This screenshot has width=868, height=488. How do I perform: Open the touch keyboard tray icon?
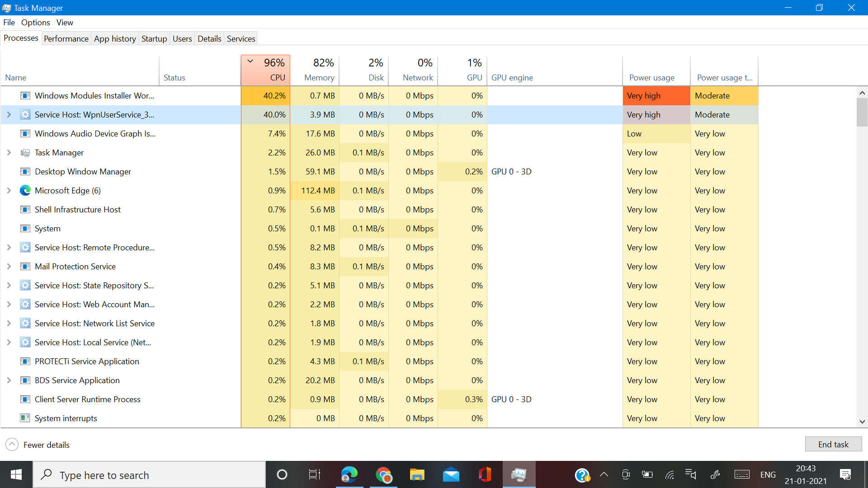tap(742, 474)
